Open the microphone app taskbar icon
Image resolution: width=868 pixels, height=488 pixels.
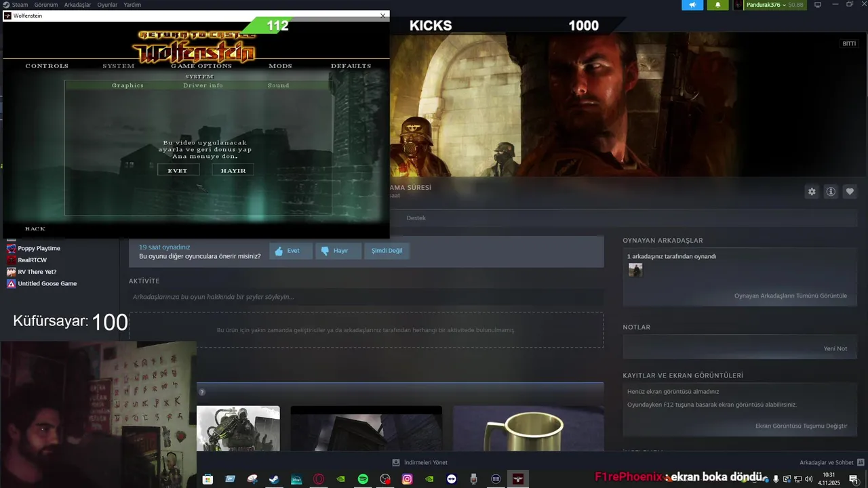click(x=473, y=479)
